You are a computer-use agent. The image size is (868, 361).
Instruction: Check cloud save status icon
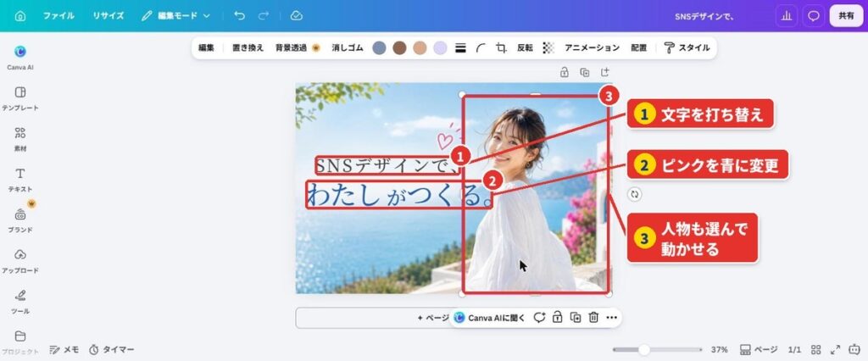(296, 16)
